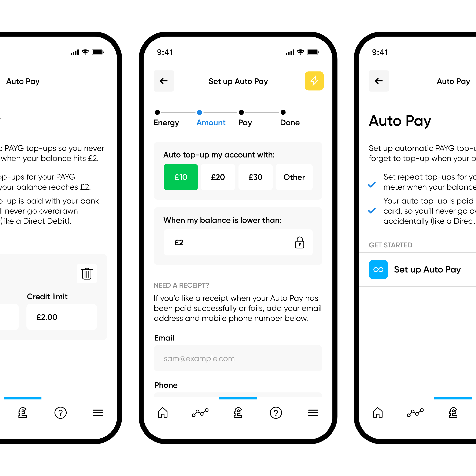Click the Email input field
The height and width of the screenshot is (476, 476).
tap(238, 358)
